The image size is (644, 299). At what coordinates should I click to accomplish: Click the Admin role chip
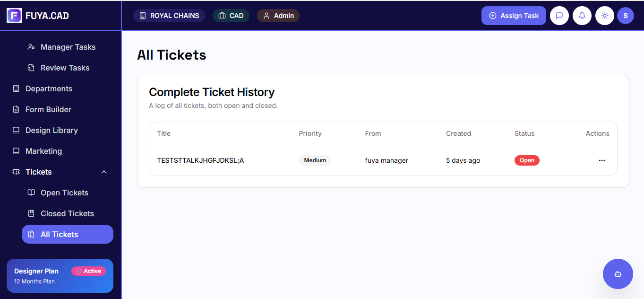pyautogui.click(x=278, y=16)
